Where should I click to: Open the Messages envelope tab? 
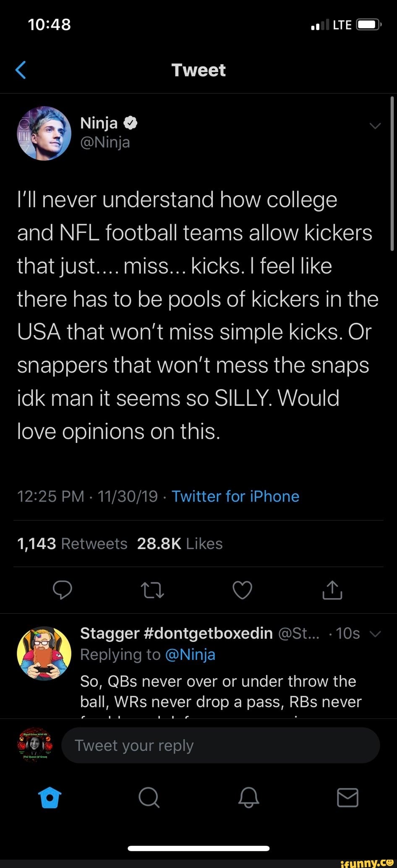pyautogui.click(x=348, y=797)
